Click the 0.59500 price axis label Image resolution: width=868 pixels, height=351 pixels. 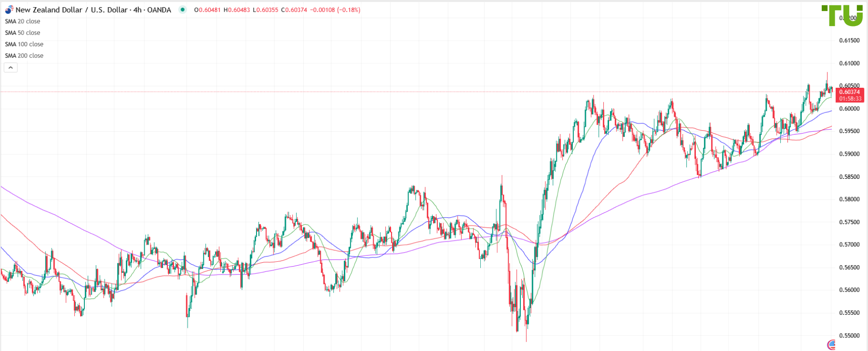pyautogui.click(x=849, y=131)
